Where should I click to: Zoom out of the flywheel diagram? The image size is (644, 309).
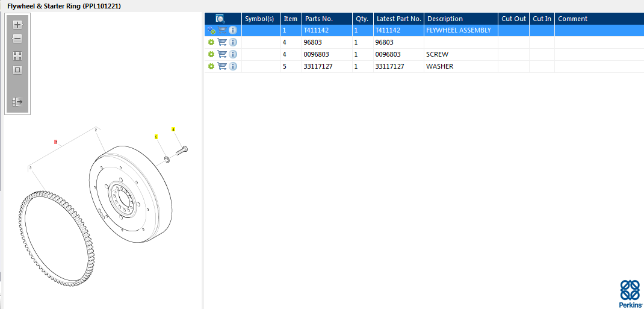tap(17, 39)
